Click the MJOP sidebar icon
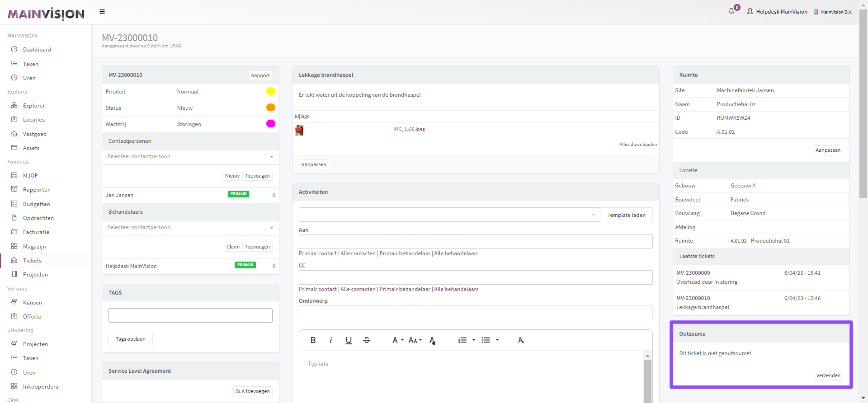The width and height of the screenshot is (868, 403). tap(14, 175)
